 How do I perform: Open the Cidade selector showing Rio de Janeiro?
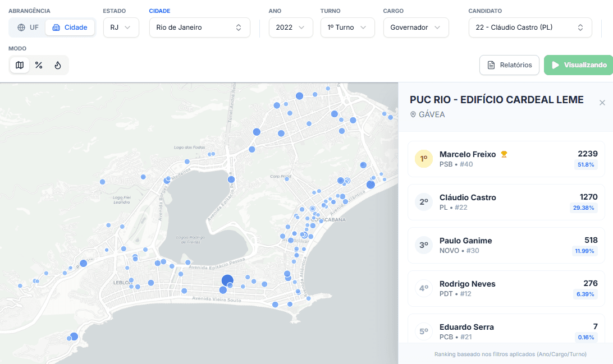coord(199,27)
